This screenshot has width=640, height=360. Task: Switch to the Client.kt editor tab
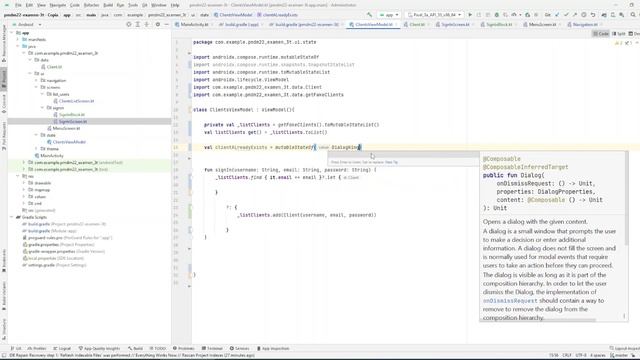coord(417,24)
